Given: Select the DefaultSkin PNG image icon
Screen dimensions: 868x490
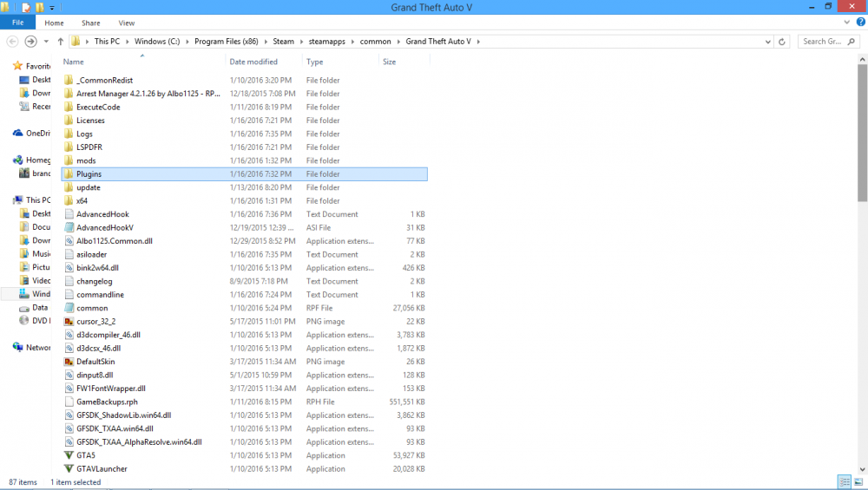Looking at the screenshot, I should (x=69, y=362).
